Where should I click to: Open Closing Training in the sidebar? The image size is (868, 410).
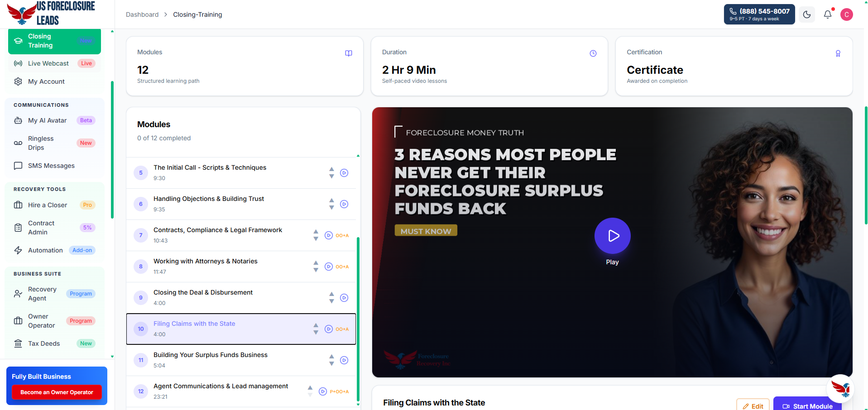point(54,41)
